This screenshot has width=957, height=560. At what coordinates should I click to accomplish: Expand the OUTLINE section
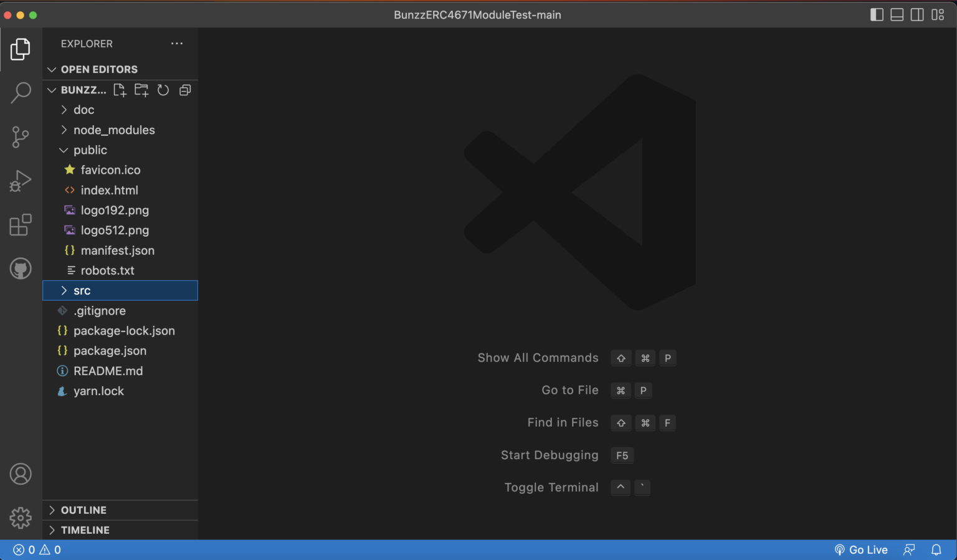tap(83, 510)
